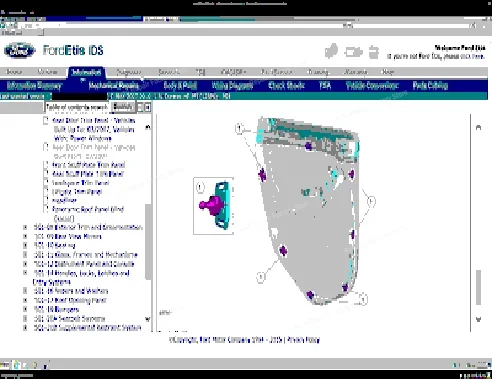Open the Check Sheets sub-tab
The width and height of the screenshot is (492, 379).
[x=286, y=85]
